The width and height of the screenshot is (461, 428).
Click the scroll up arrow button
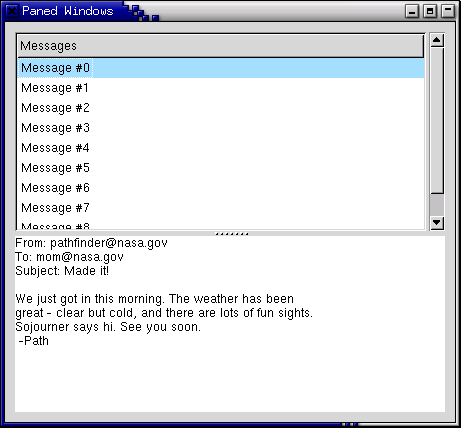(437, 40)
